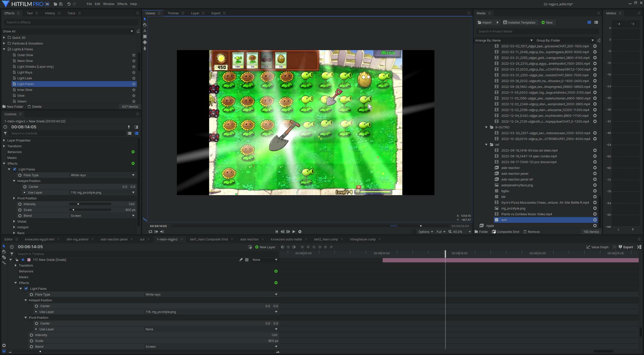Toggle Center keyframe under Hotspot Position in Controls
This screenshot has height=355, width=644.
[25, 187]
